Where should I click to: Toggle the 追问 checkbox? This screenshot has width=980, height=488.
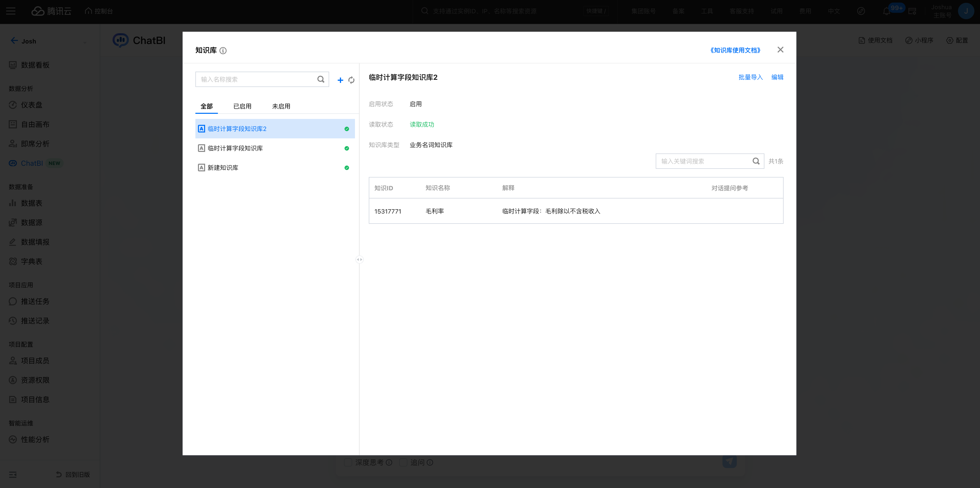point(403,462)
